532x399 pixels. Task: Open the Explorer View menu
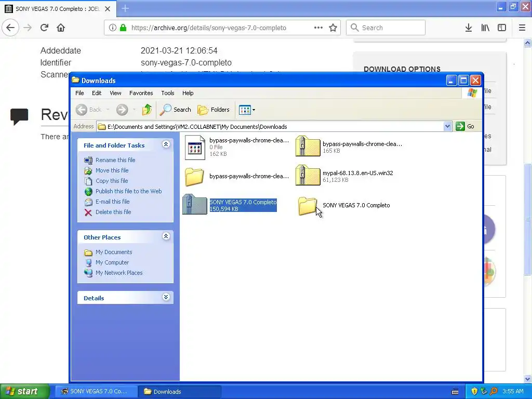115,93
